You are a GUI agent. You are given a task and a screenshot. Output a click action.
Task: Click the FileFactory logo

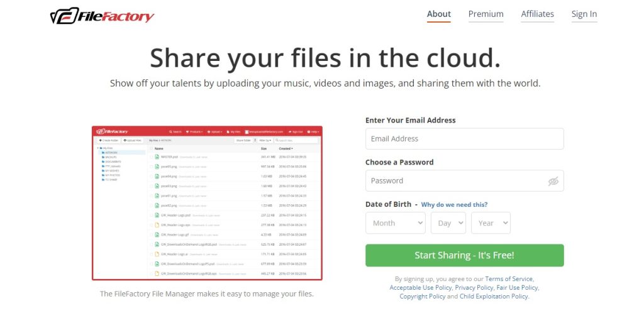pyautogui.click(x=102, y=16)
